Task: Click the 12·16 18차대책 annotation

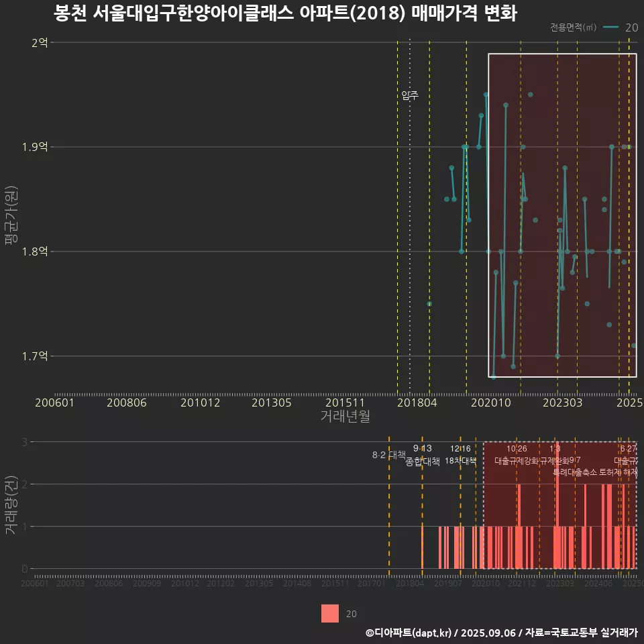Action: [x=460, y=455]
